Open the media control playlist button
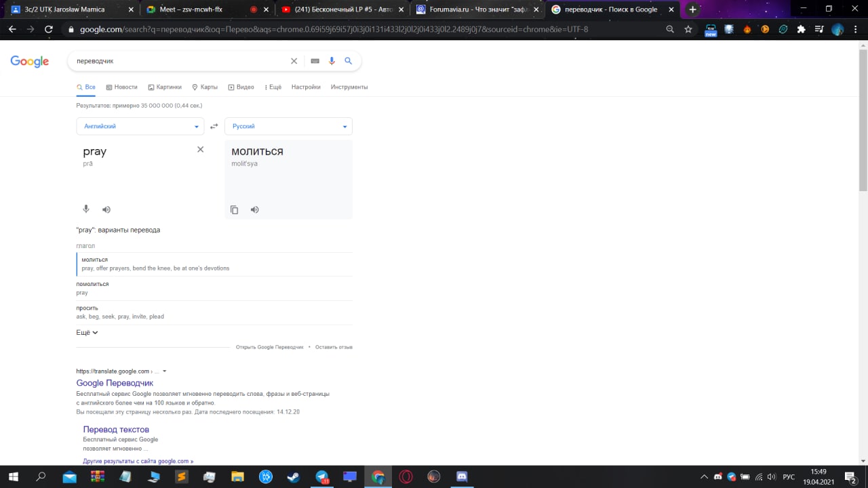 (x=819, y=29)
